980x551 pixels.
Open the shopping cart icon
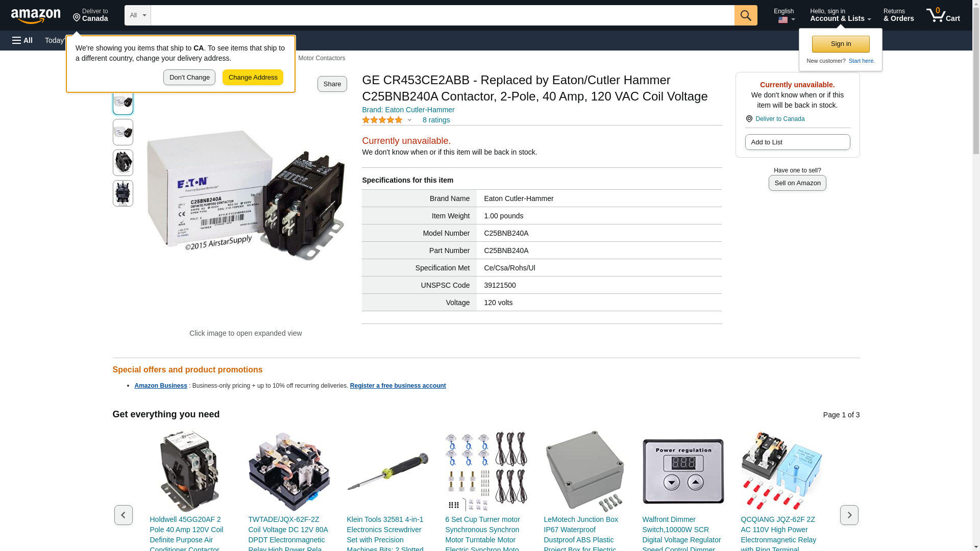point(943,15)
